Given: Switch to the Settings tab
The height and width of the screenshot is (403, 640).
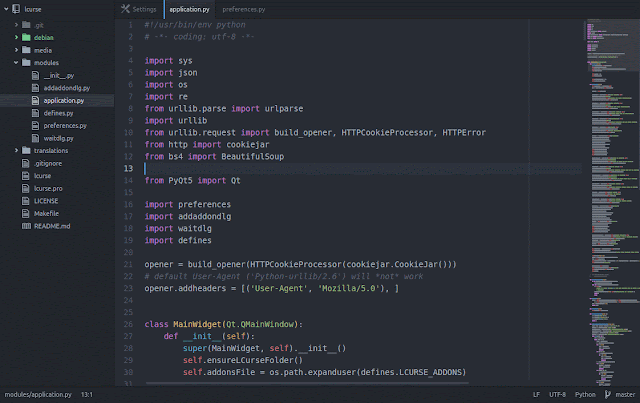Looking at the screenshot, I should pyautogui.click(x=139, y=9).
